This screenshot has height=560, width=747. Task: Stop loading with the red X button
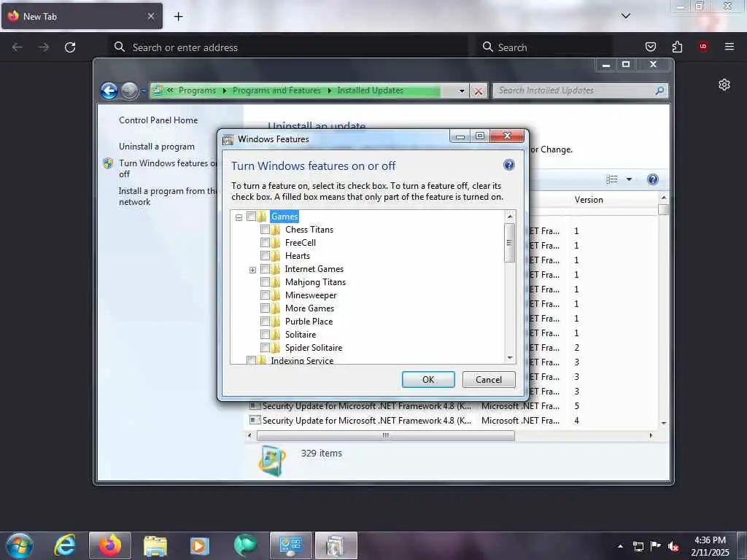479,90
